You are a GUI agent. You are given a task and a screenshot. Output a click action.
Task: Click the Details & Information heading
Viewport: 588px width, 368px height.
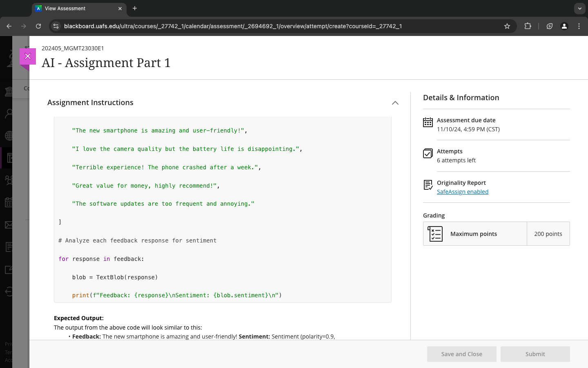coord(461,98)
